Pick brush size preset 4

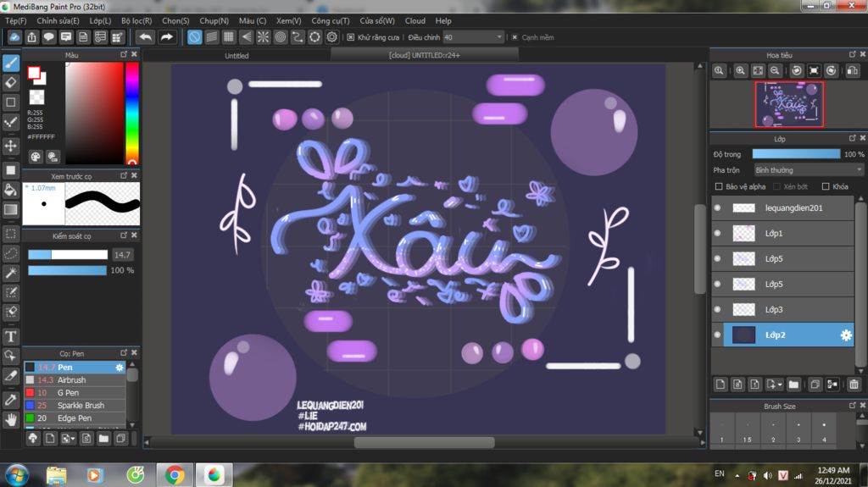[824, 430]
